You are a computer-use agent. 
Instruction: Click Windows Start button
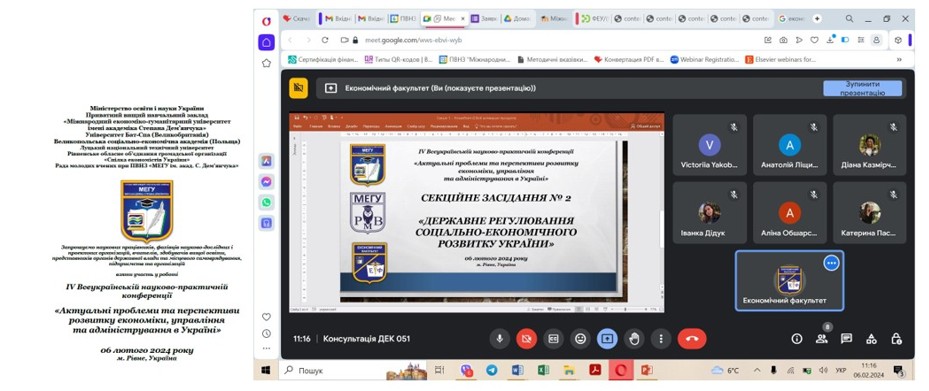(266, 370)
